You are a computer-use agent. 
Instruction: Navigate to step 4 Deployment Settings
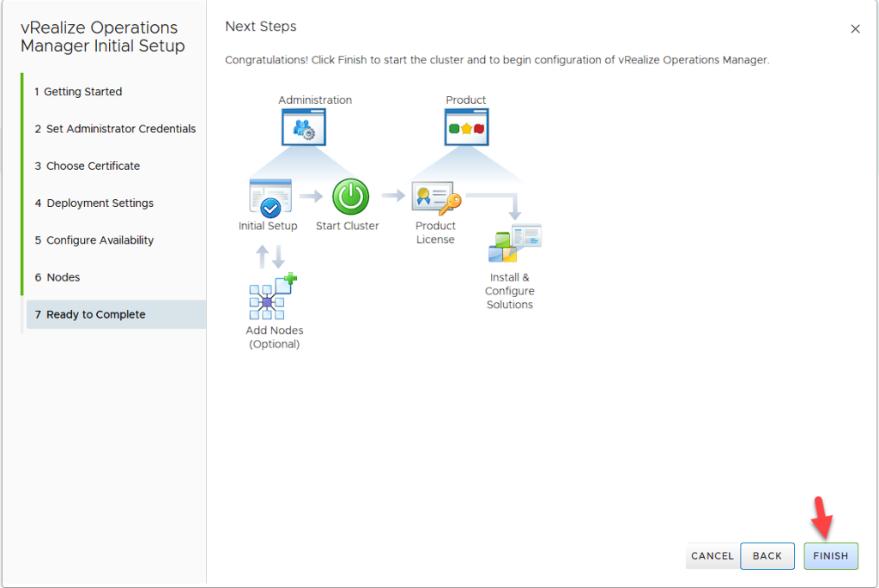pyautogui.click(x=100, y=203)
